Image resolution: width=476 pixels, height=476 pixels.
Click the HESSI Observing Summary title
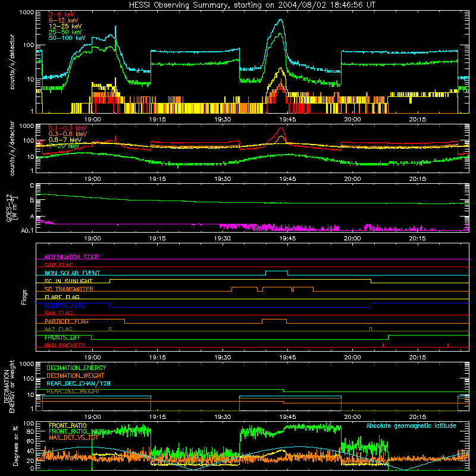[x=252, y=5]
